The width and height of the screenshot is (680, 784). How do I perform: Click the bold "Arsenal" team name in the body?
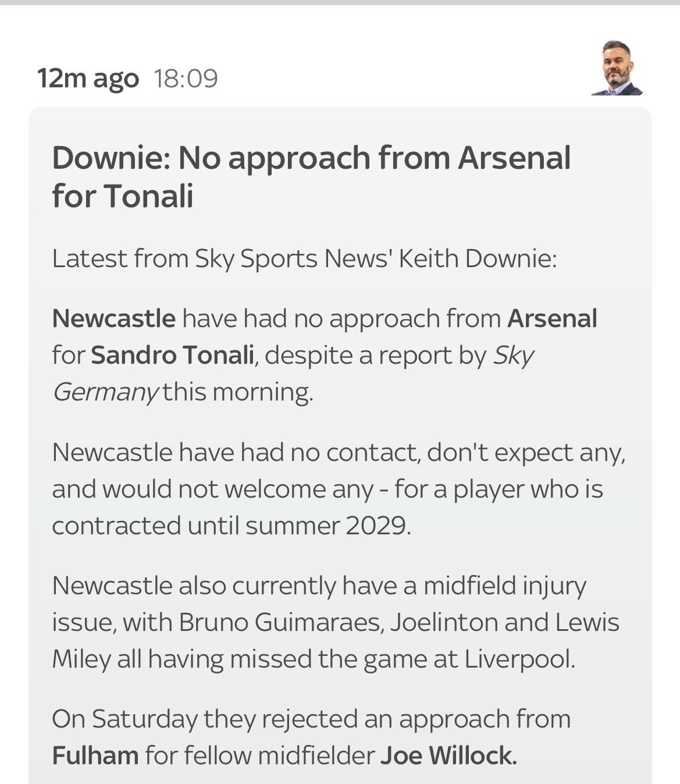click(552, 318)
